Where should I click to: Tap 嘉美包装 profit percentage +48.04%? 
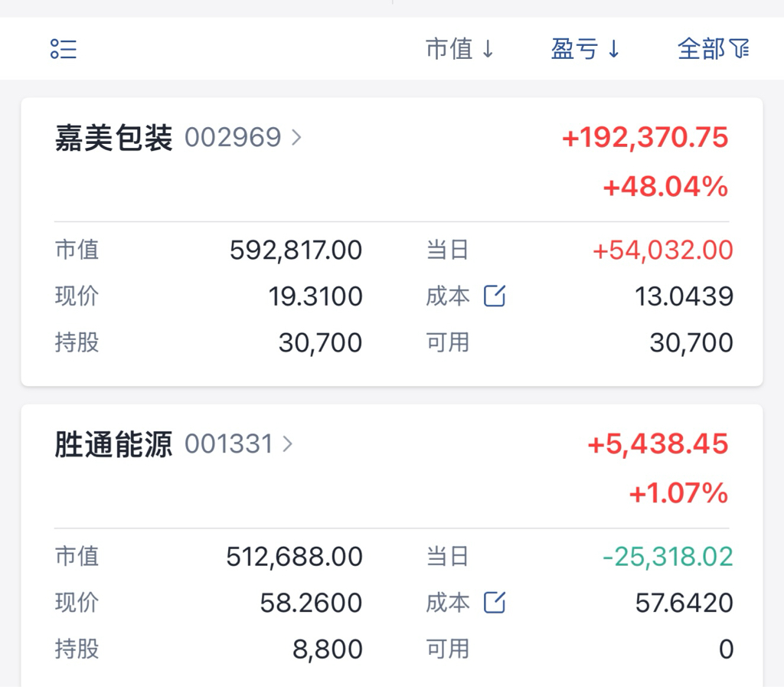(x=665, y=187)
